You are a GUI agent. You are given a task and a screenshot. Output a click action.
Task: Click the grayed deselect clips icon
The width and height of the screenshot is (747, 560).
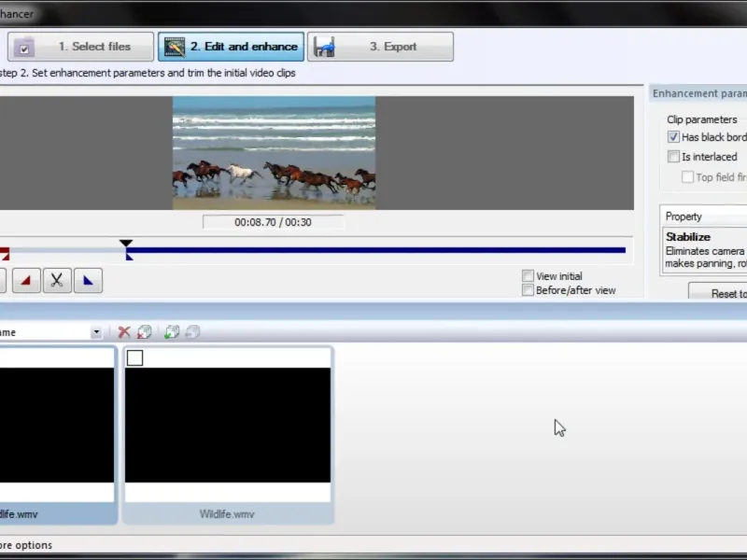click(192, 332)
